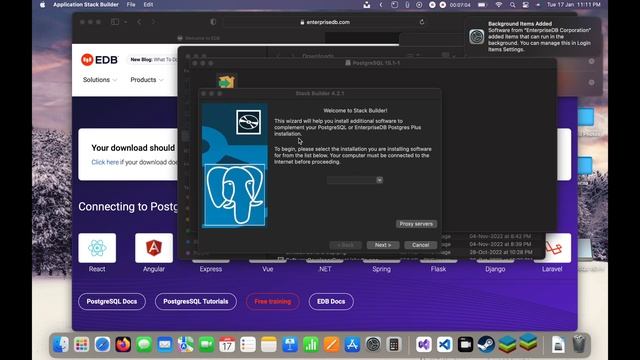Click the EDB Docs button
Image resolution: width=640 pixels, height=360 pixels.
click(x=331, y=302)
